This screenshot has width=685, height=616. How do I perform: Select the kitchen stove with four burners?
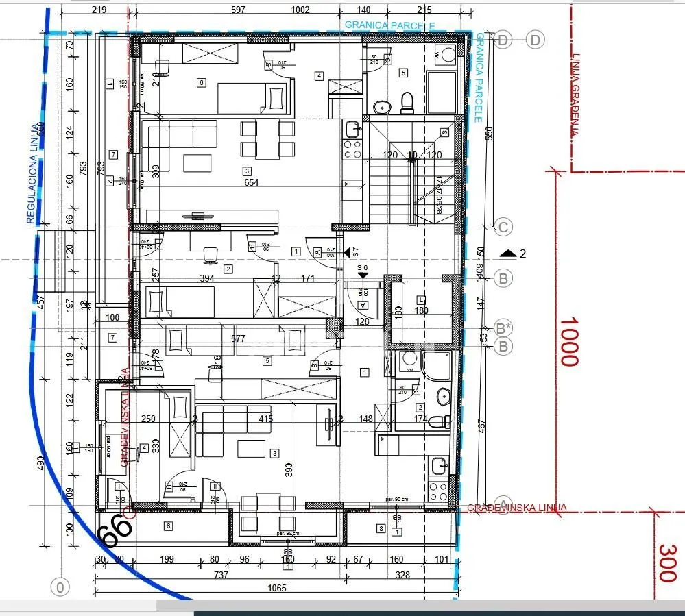point(352,149)
